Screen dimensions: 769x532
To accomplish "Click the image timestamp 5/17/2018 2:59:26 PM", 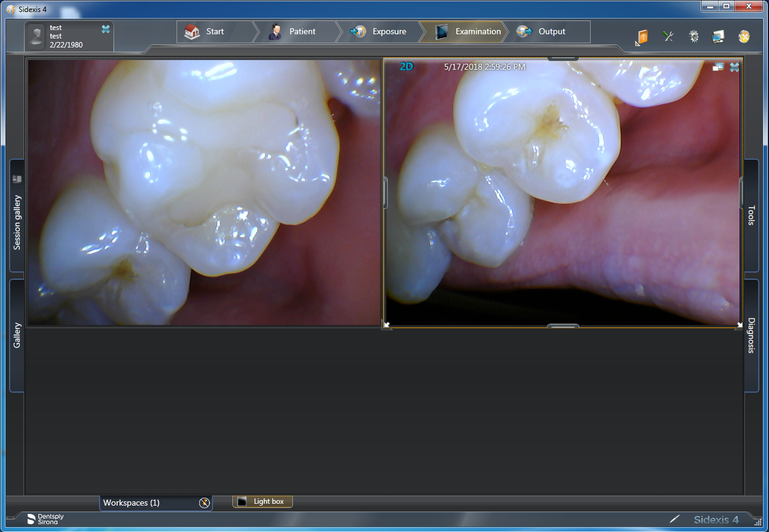I will tap(484, 67).
